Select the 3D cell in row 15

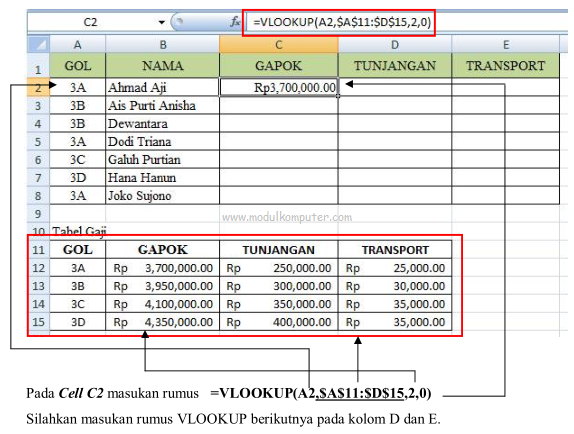pos(78,322)
